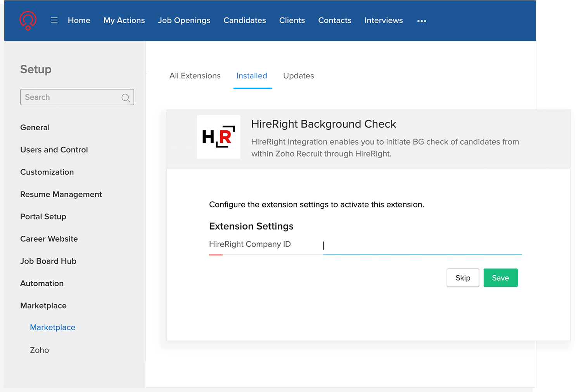Click the HireRight Company ID input field

pos(422,245)
